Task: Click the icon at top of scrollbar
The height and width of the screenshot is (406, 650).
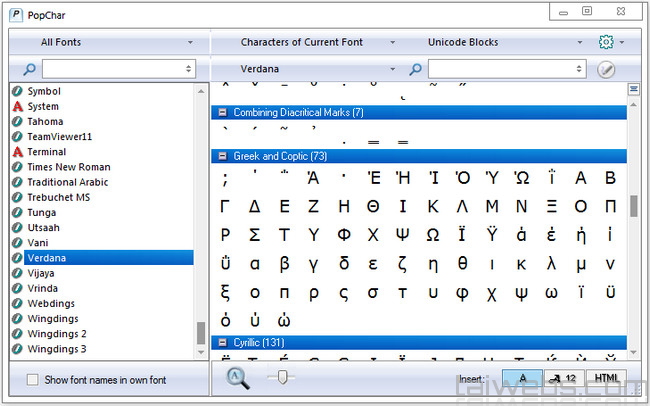Action: point(633,90)
